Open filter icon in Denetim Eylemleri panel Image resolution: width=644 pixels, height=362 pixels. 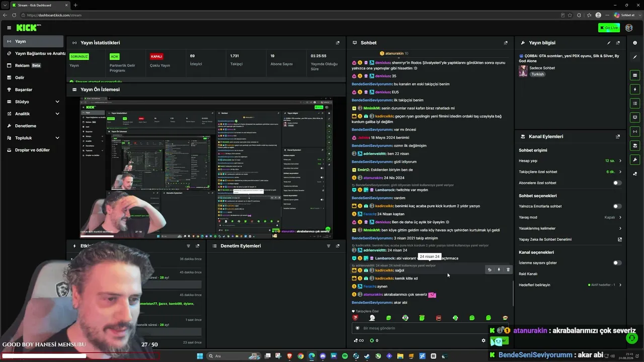pyautogui.click(x=329, y=246)
